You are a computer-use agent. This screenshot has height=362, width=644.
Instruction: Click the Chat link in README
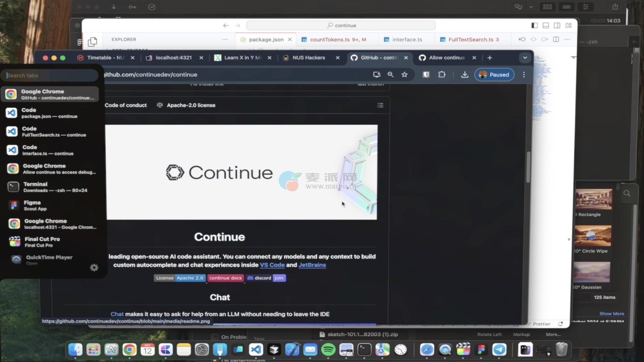[117, 314]
